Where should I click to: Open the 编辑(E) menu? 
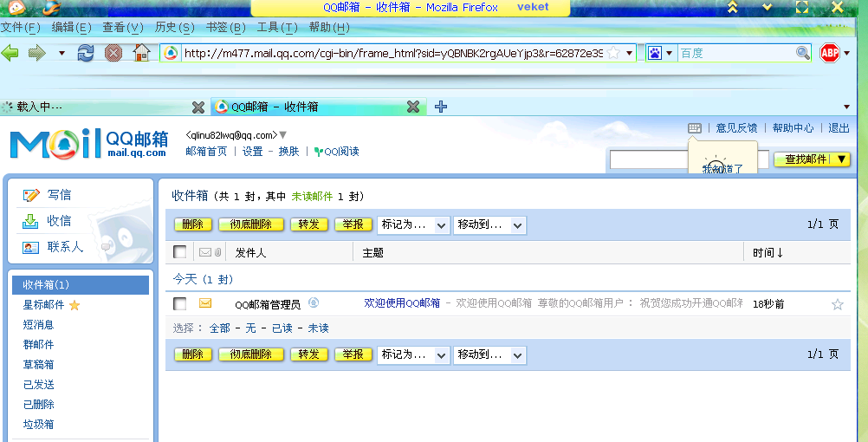click(71, 27)
